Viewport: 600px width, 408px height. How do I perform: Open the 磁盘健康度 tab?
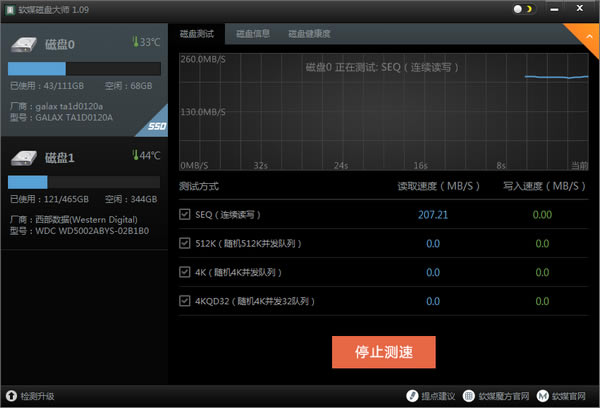[x=309, y=34]
